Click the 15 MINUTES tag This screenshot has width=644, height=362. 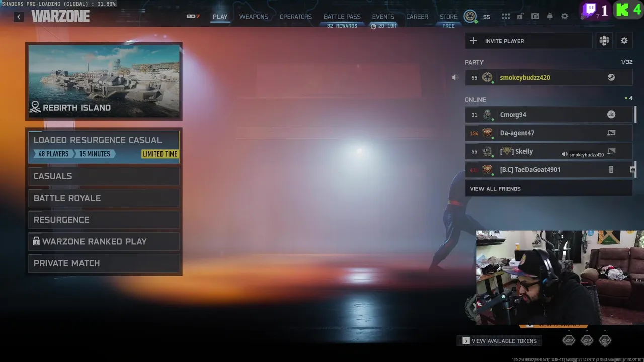95,154
